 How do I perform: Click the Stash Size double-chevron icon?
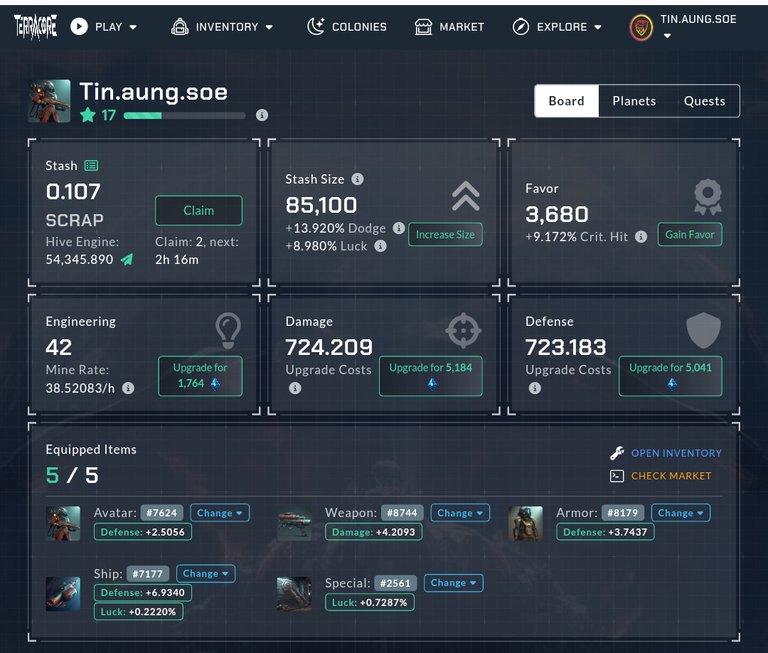coord(466,196)
